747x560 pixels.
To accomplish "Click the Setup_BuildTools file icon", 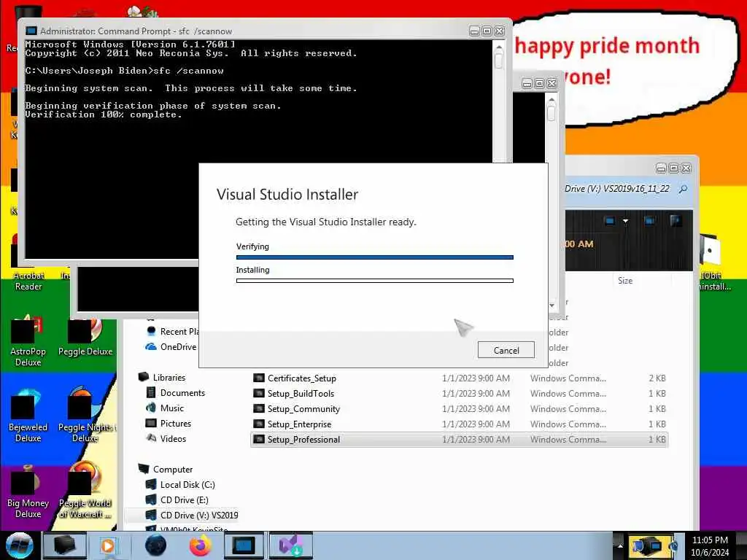I will coord(259,393).
